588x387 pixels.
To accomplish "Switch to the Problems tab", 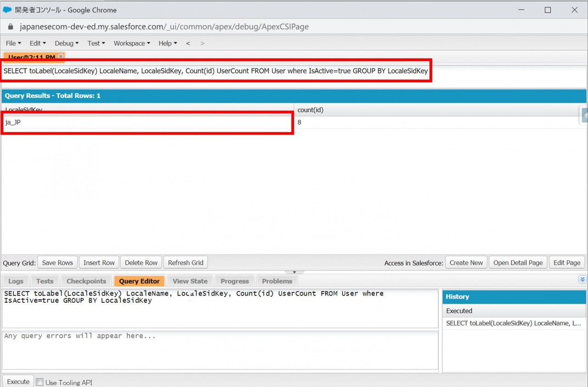I will pyautogui.click(x=277, y=281).
